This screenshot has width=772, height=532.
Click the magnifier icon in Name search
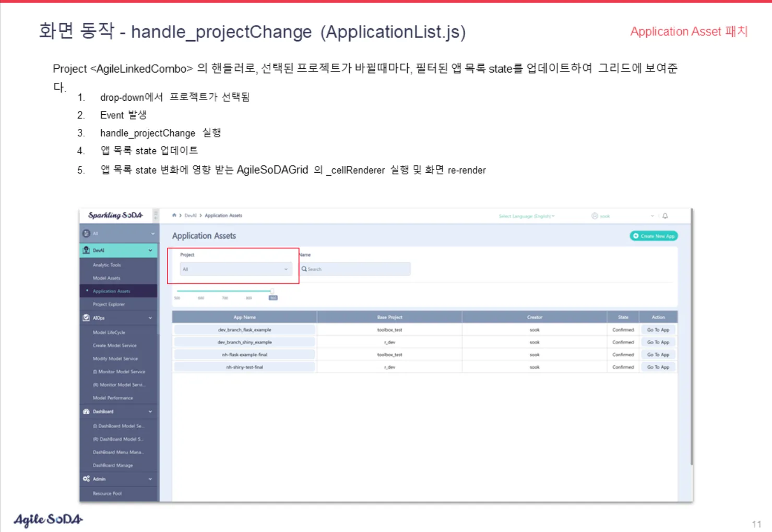pos(304,269)
